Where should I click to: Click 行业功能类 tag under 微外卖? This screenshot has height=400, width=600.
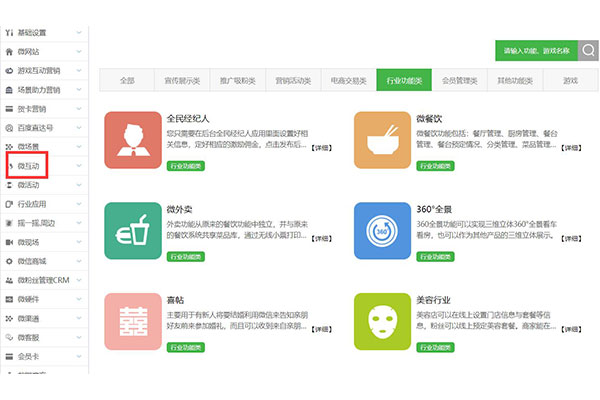(x=186, y=256)
